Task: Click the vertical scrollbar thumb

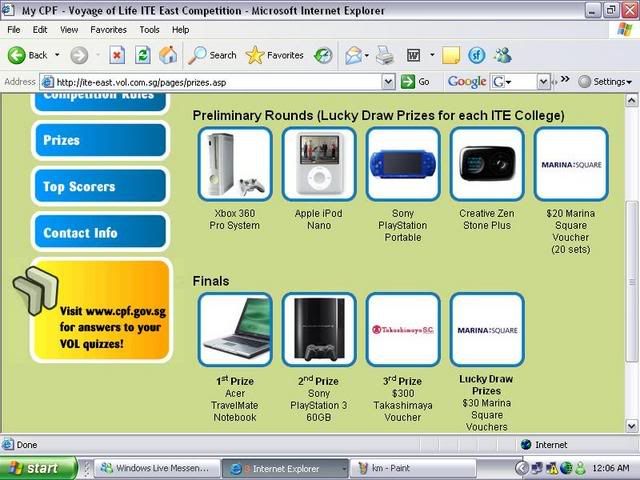Action: pyautogui.click(x=631, y=281)
